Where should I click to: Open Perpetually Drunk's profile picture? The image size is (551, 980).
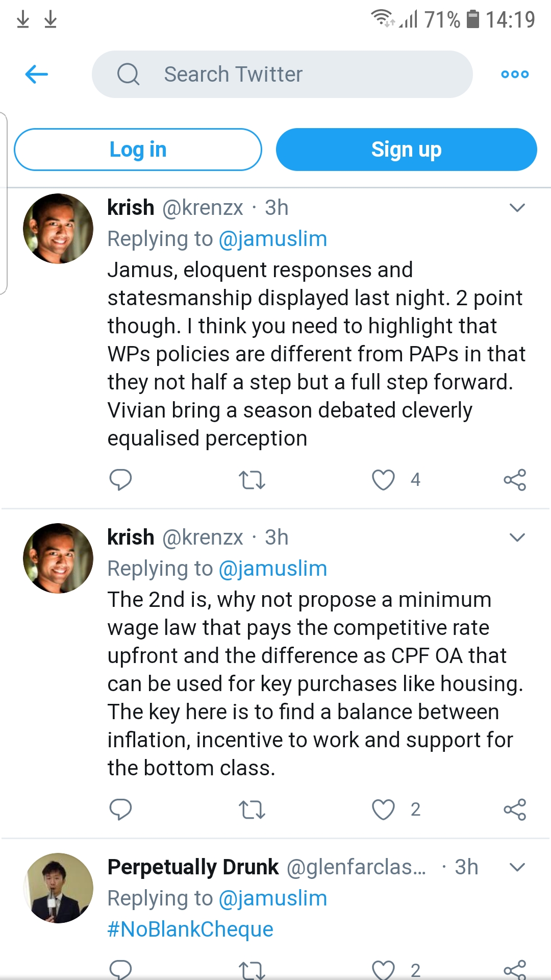(58, 888)
